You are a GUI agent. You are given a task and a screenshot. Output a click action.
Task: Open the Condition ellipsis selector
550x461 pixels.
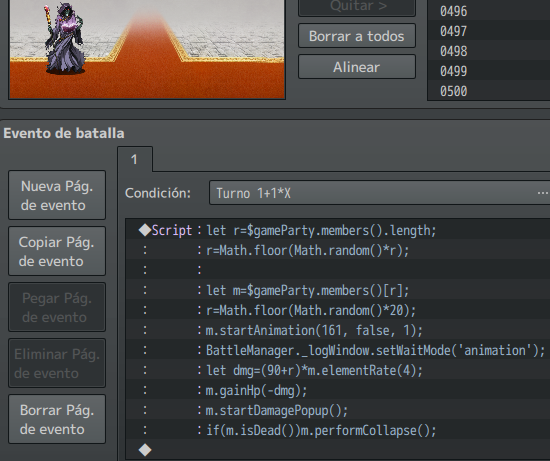[542, 193]
